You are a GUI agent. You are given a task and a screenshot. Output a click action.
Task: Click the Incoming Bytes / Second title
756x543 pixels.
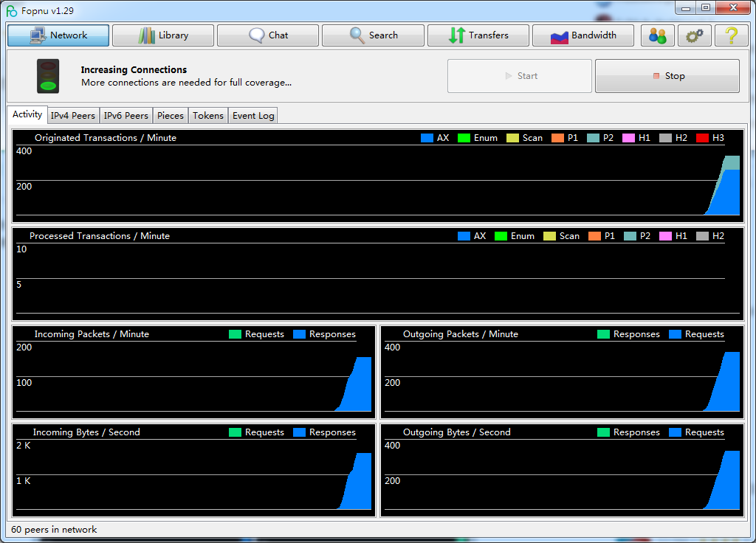[86, 432]
